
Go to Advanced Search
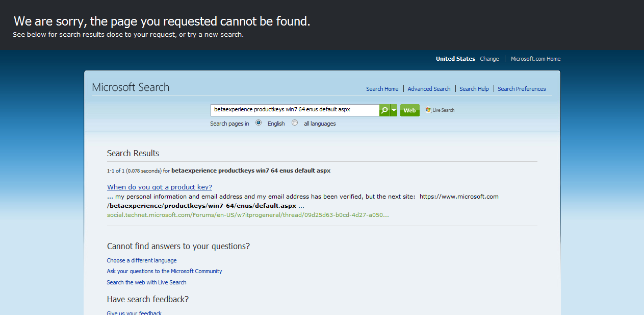pyautogui.click(x=429, y=89)
